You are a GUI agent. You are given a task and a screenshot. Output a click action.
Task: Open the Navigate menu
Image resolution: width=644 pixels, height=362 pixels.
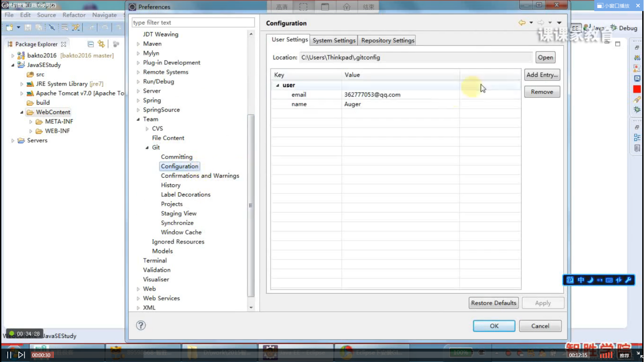coord(104,15)
